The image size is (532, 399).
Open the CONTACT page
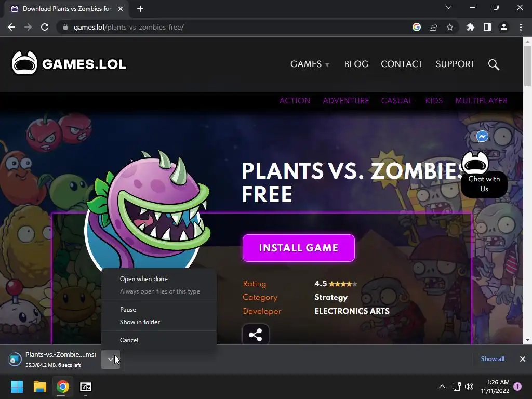402,64
